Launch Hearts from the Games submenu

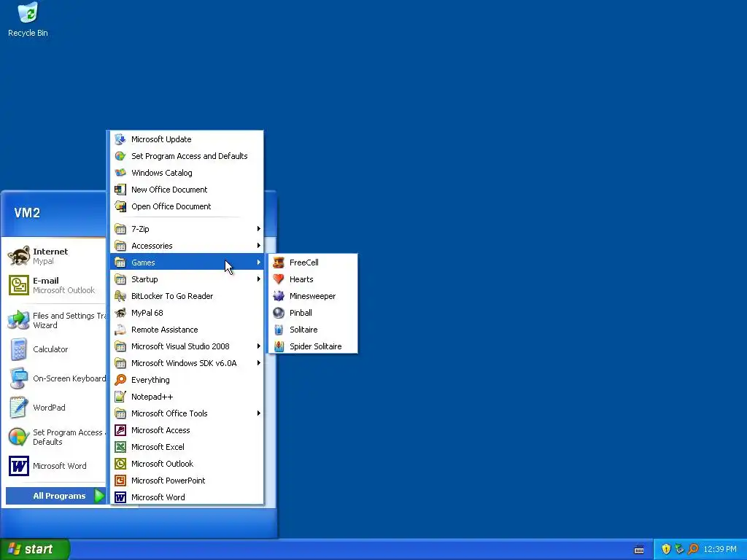(x=313, y=279)
